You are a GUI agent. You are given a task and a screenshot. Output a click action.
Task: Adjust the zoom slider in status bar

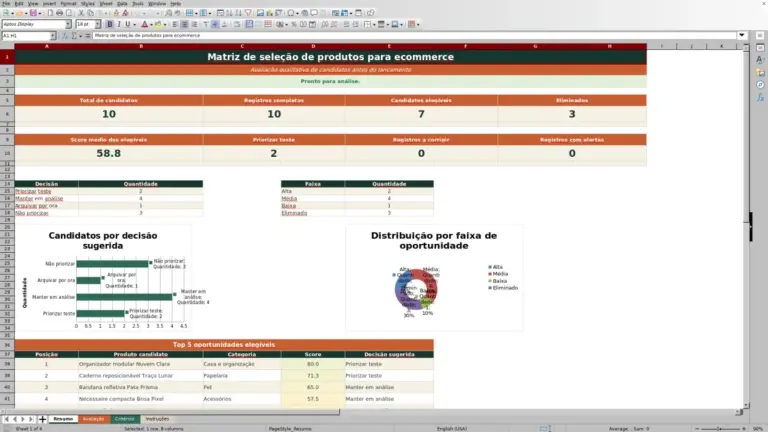point(720,429)
